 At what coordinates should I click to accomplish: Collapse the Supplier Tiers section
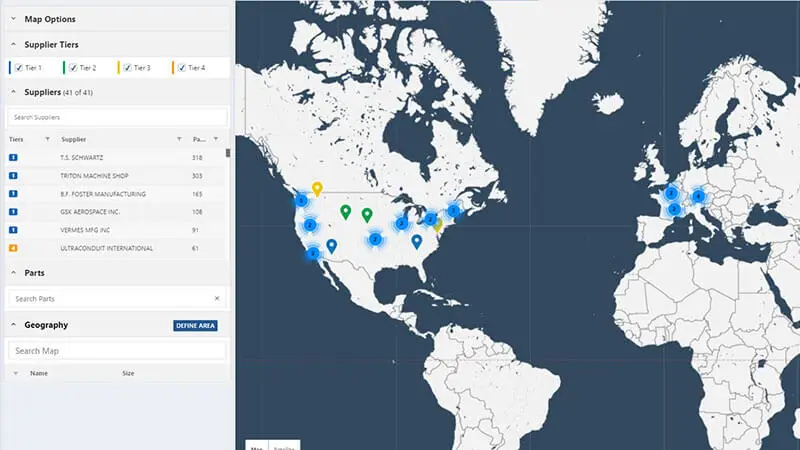[13, 44]
